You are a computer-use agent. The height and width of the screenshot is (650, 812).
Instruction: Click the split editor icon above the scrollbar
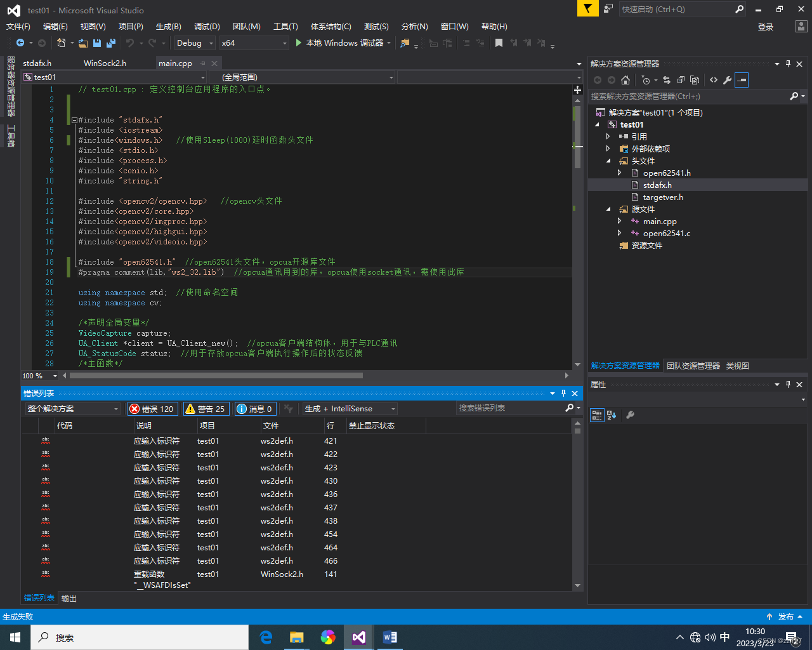click(577, 90)
